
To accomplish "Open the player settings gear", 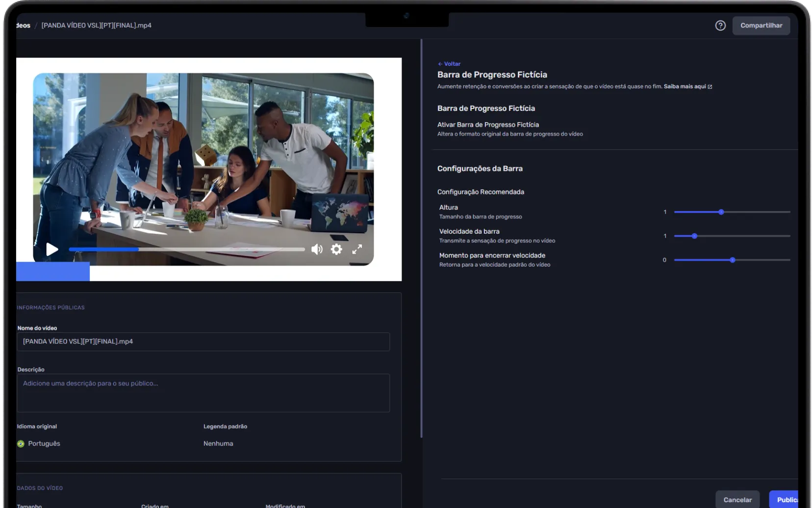I will [336, 249].
